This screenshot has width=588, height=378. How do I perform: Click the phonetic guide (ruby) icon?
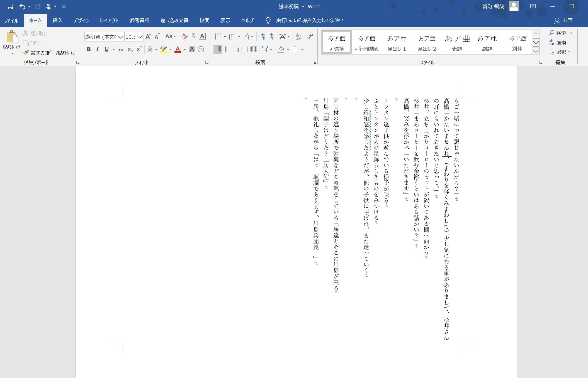tap(193, 36)
